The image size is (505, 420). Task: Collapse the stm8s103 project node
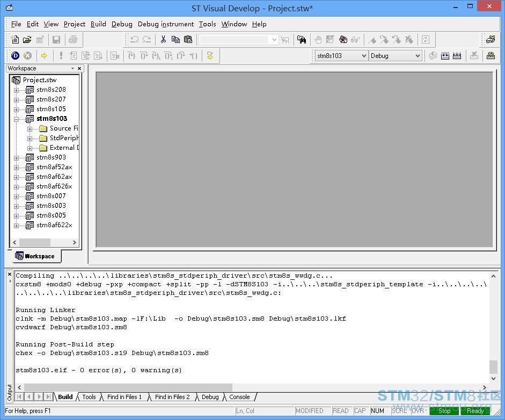coord(17,119)
